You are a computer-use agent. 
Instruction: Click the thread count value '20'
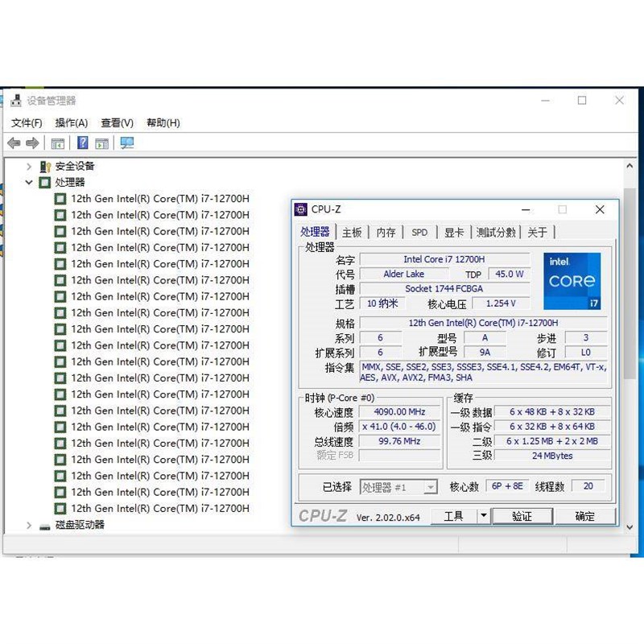pos(588,486)
